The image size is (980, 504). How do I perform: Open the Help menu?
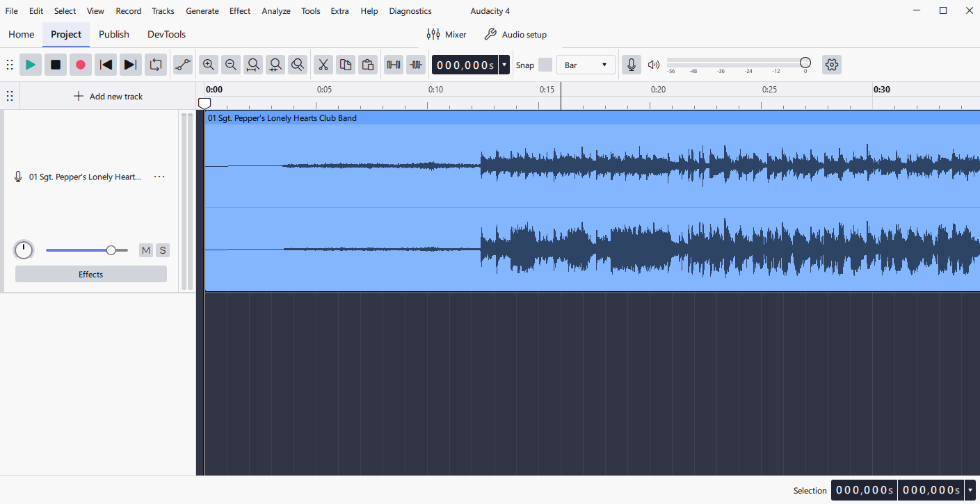(x=369, y=11)
